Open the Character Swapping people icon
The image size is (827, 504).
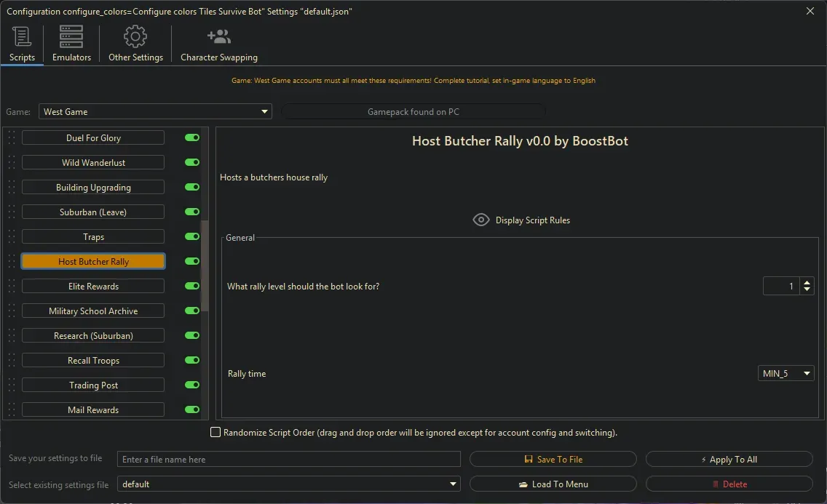(x=218, y=36)
